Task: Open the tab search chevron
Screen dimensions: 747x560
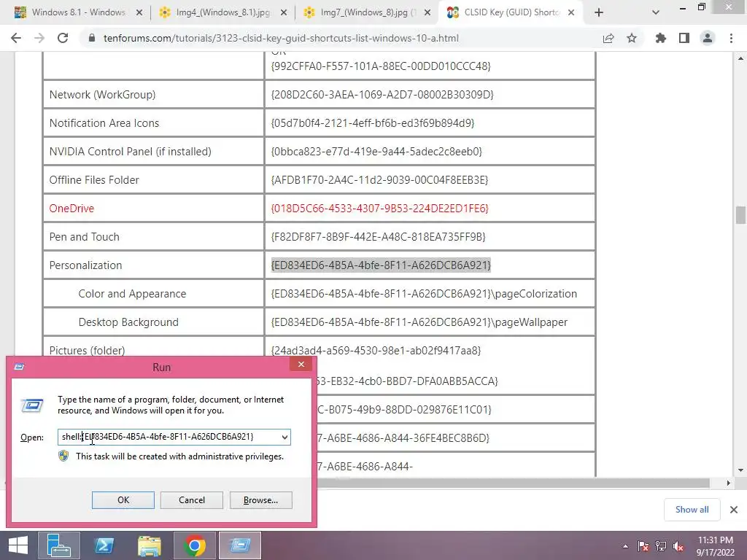Action: [x=656, y=12]
